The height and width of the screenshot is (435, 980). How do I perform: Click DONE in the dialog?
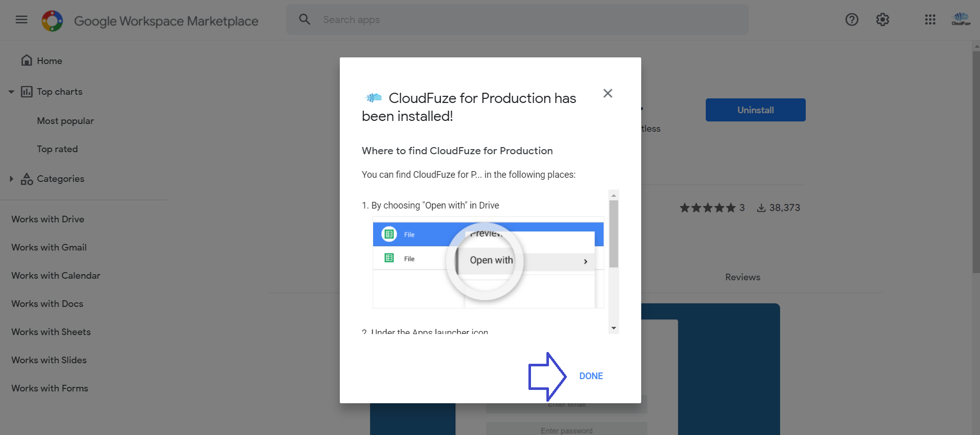tap(591, 376)
